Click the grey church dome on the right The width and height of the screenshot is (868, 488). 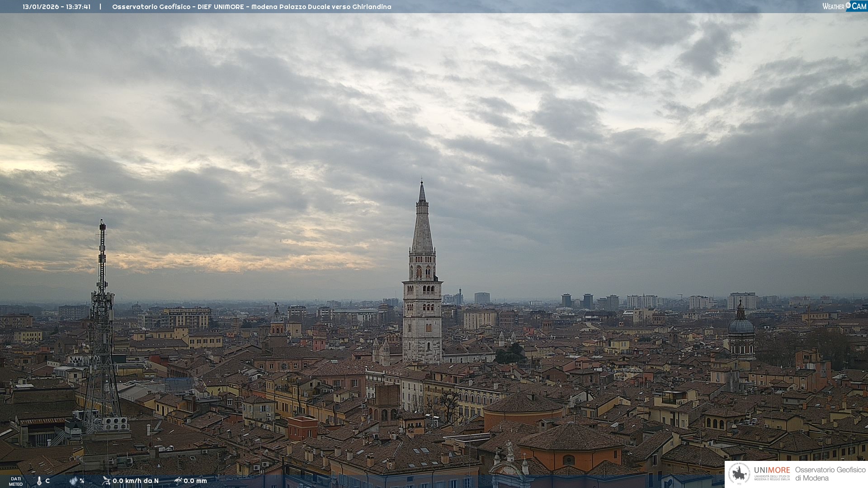click(x=741, y=326)
